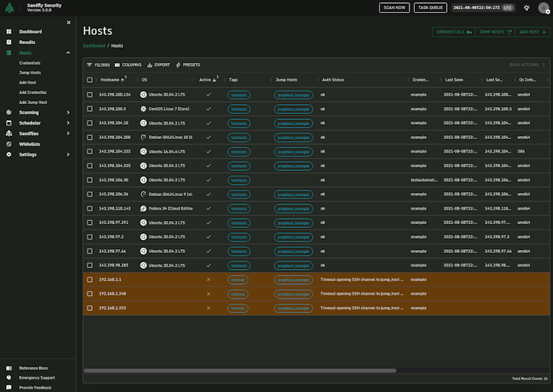Expand the Settings sidebar section
This screenshot has width=553, height=392.
pyautogui.click(x=68, y=154)
